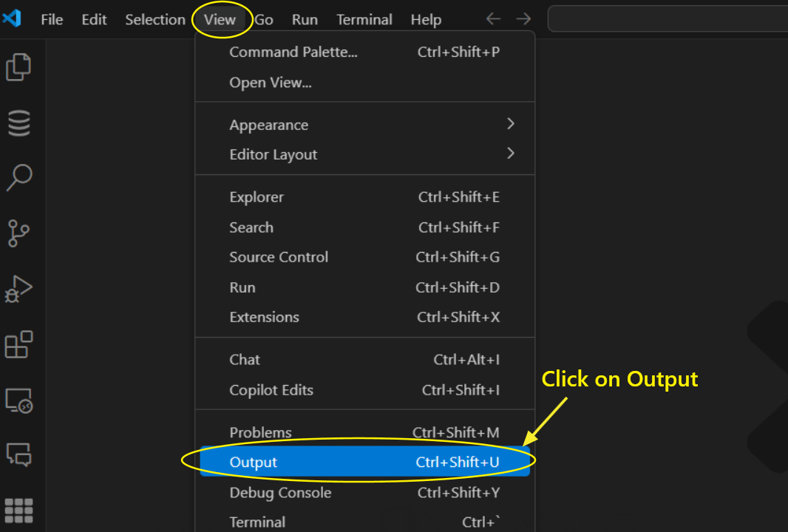Click the highlighted Output entry
This screenshot has height=532, width=788.
coord(365,462)
